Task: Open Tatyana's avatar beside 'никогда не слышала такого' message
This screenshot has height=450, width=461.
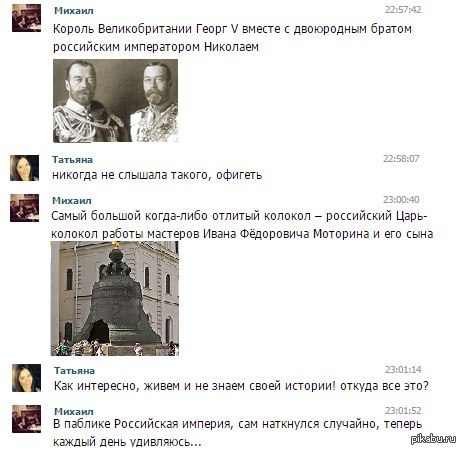Action: pos(24,168)
